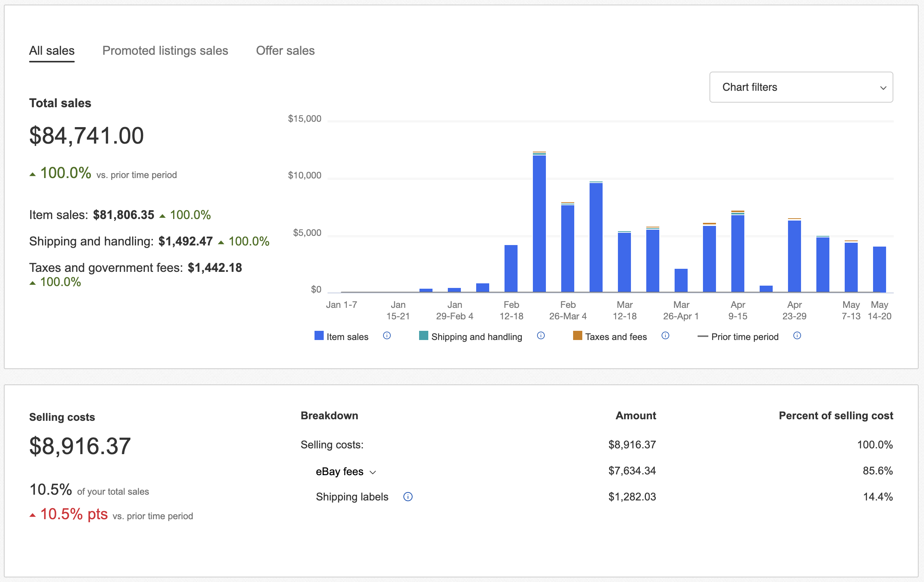Click the Prior time period legend line
Image resolution: width=924 pixels, height=582 pixels.
click(703, 336)
